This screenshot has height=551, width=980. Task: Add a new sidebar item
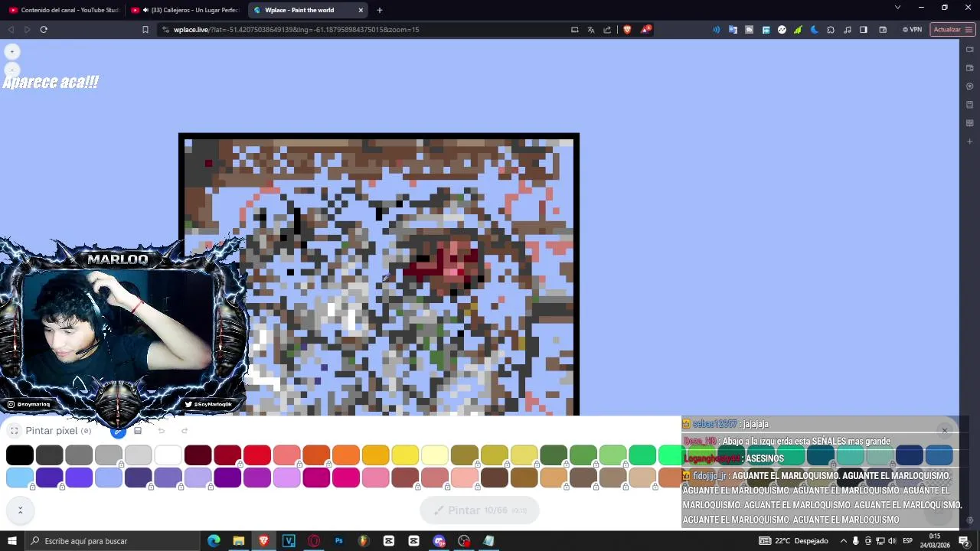click(969, 142)
